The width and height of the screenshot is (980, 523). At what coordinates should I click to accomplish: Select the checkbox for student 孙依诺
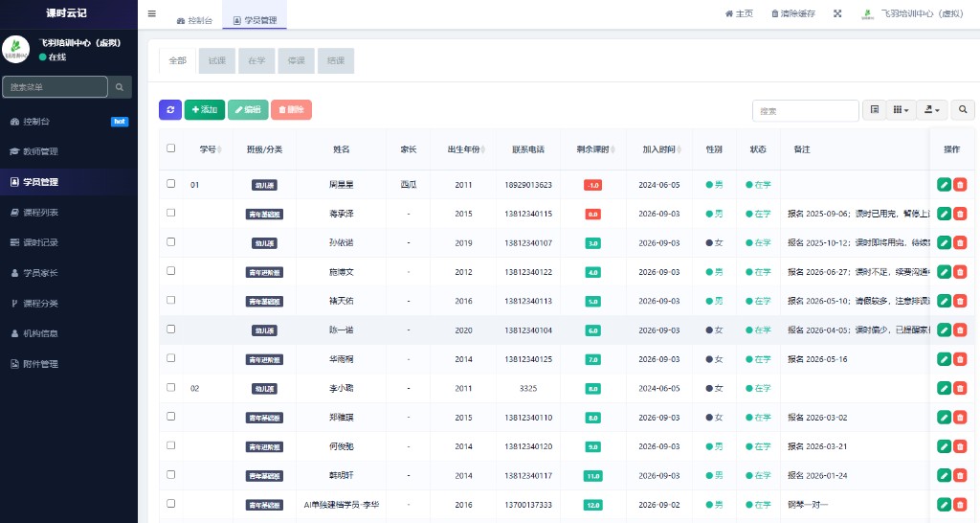pyautogui.click(x=171, y=241)
